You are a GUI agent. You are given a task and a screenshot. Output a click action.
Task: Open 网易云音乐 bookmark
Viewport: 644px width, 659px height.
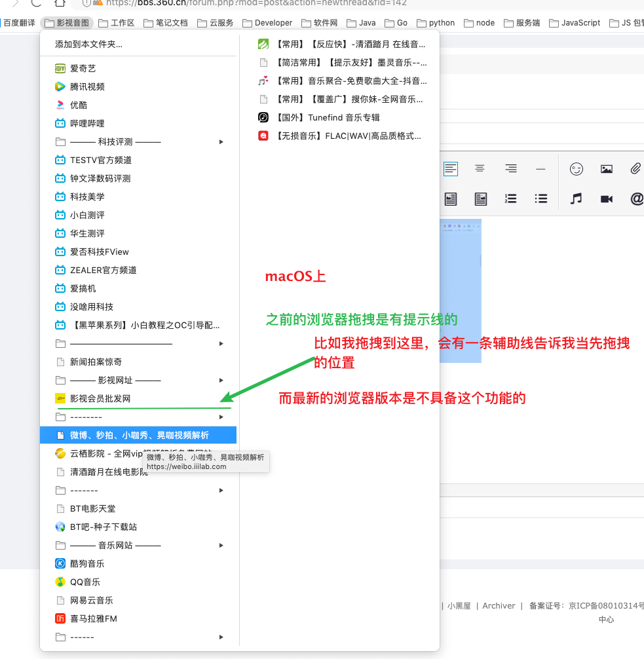pos(138,601)
